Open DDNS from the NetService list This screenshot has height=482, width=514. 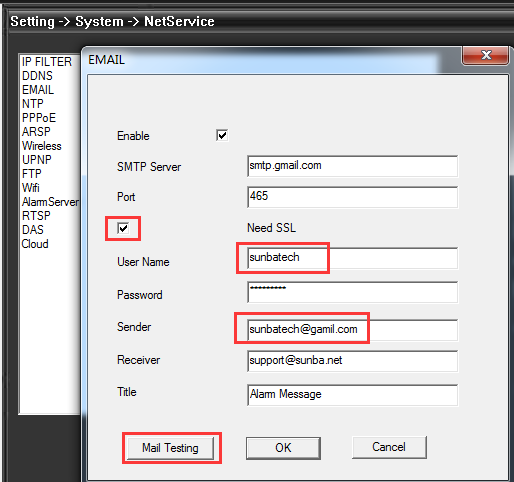click(37, 76)
